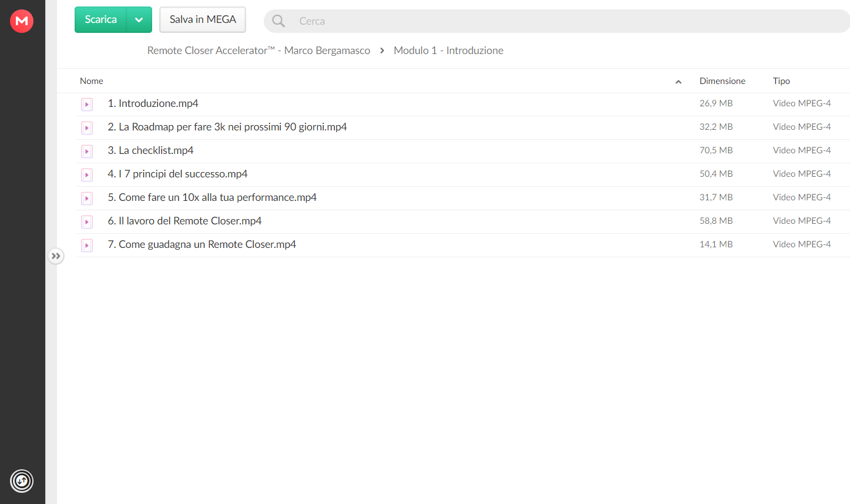The image size is (850, 504).
Task: Sort files by Tipo column
Action: (x=781, y=81)
